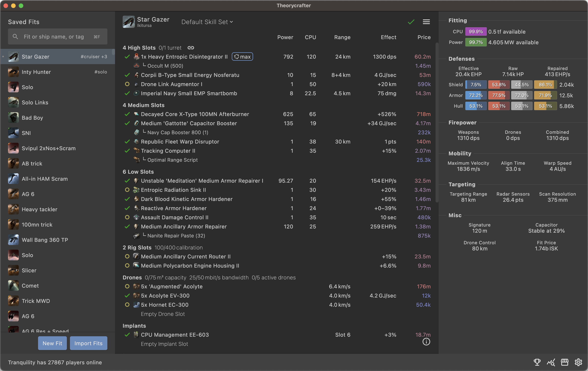Toggle Entropic Radiation Sink II state indicator
588x371 pixels.
pos(127,190)
